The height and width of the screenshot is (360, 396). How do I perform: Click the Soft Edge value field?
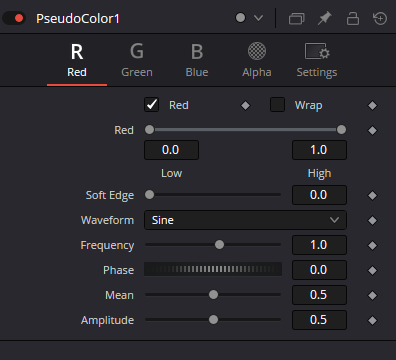tap(319, 195)
